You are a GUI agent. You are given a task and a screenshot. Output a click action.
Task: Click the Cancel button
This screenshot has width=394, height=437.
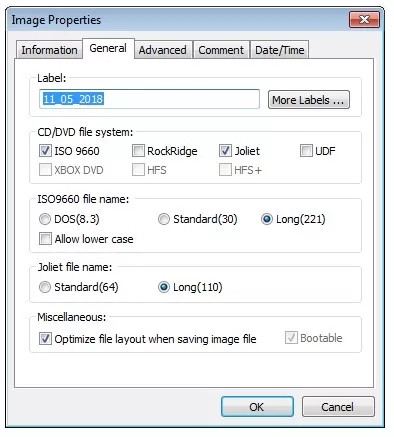338,407
